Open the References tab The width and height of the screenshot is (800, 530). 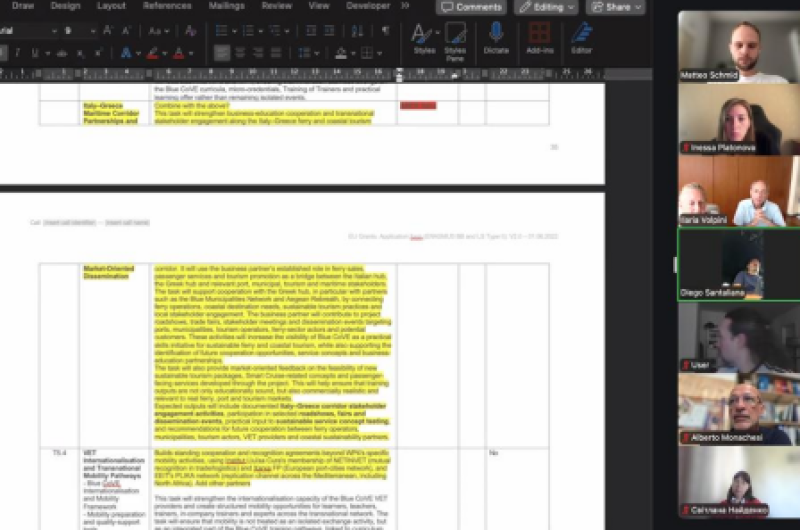[x=167, y=6]
